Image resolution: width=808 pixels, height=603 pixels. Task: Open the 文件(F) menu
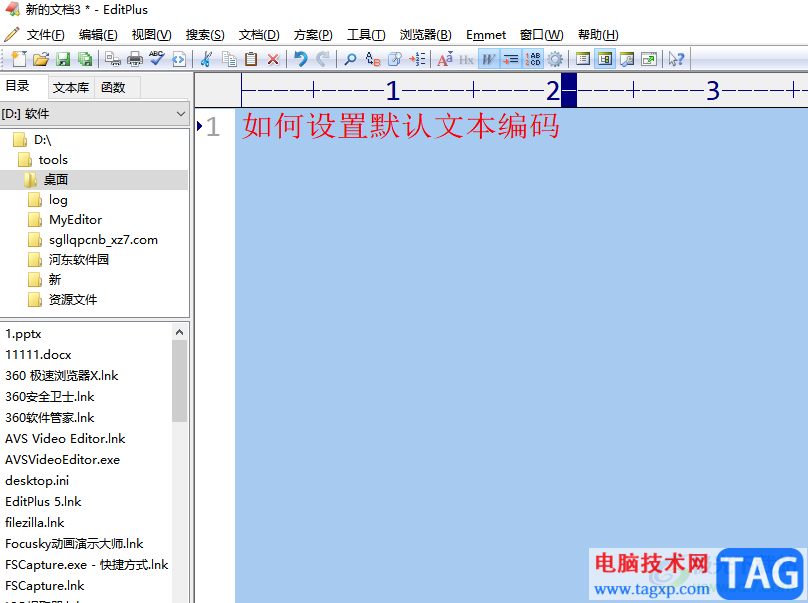(45, 35)
